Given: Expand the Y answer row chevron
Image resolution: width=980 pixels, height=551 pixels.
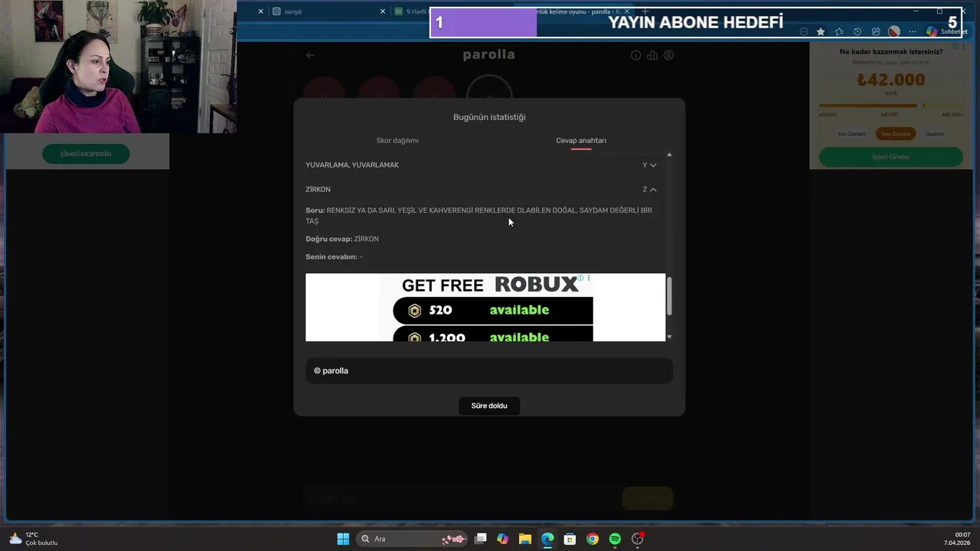Looking at the screenshot, I should coord(652,165).
